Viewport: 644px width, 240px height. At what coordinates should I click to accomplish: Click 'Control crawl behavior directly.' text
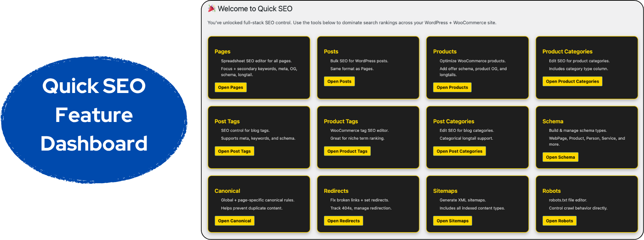pos(578,208)
